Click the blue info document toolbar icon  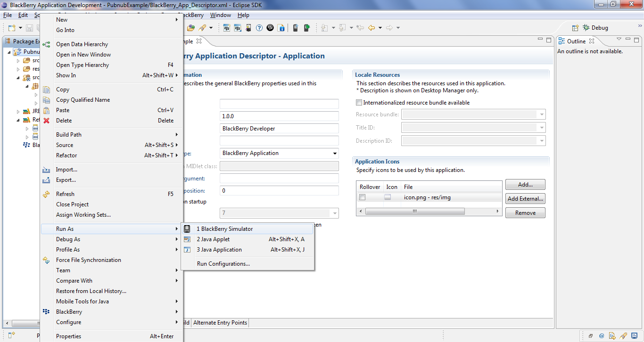[282, 28]
